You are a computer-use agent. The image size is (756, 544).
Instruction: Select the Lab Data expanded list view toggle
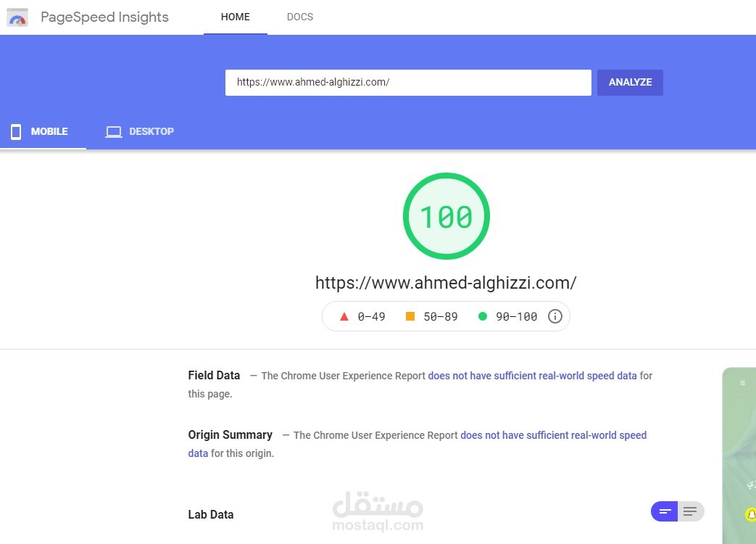(x=691, y=511)
